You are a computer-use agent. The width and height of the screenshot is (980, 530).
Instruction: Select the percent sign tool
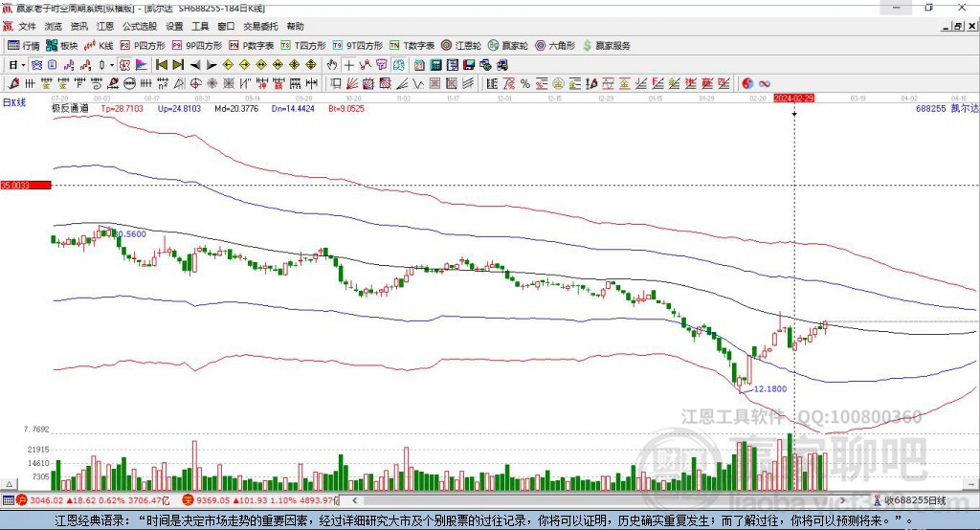pyautogui.click(x=525, y=84)
